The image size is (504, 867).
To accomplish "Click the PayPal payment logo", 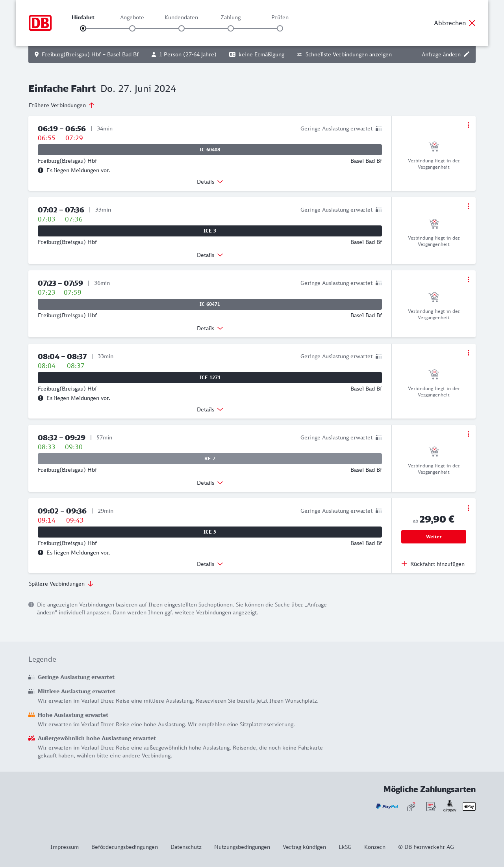I will pos(387,806).
